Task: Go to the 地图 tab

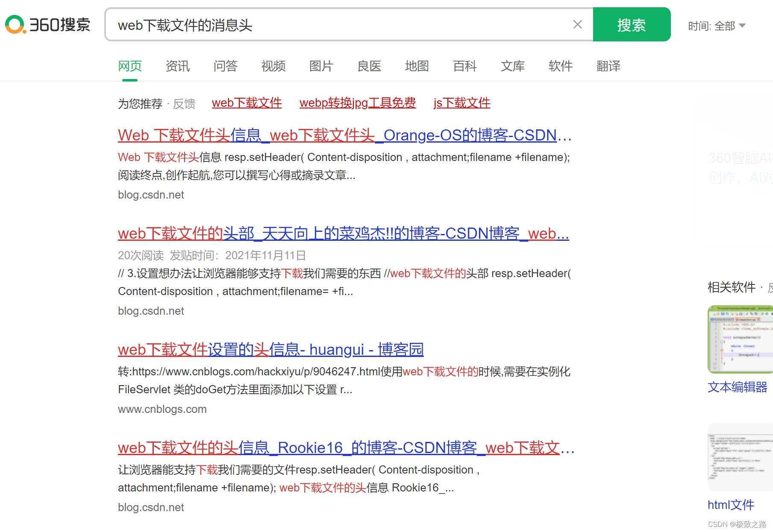Action: point(417,66)
